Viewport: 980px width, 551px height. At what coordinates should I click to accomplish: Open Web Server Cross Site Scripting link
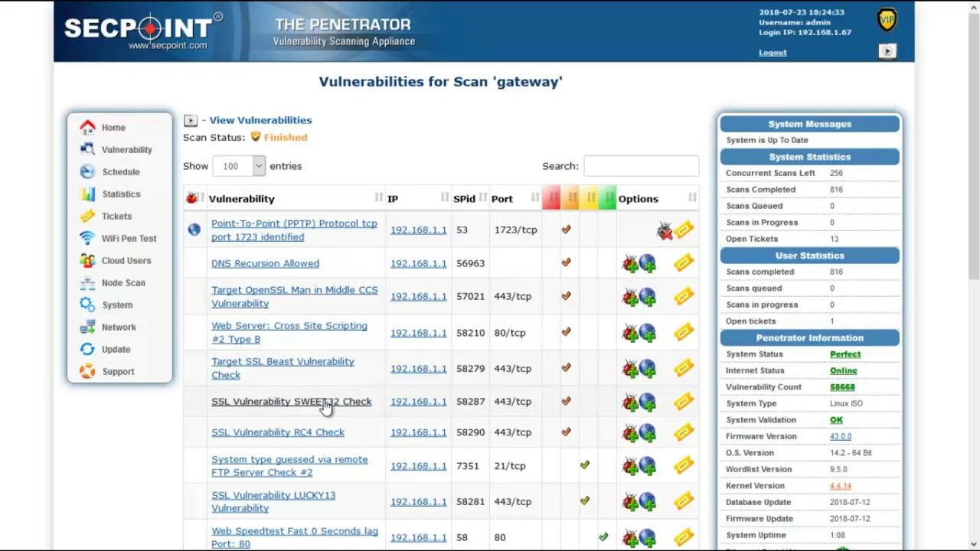[289, 332]
